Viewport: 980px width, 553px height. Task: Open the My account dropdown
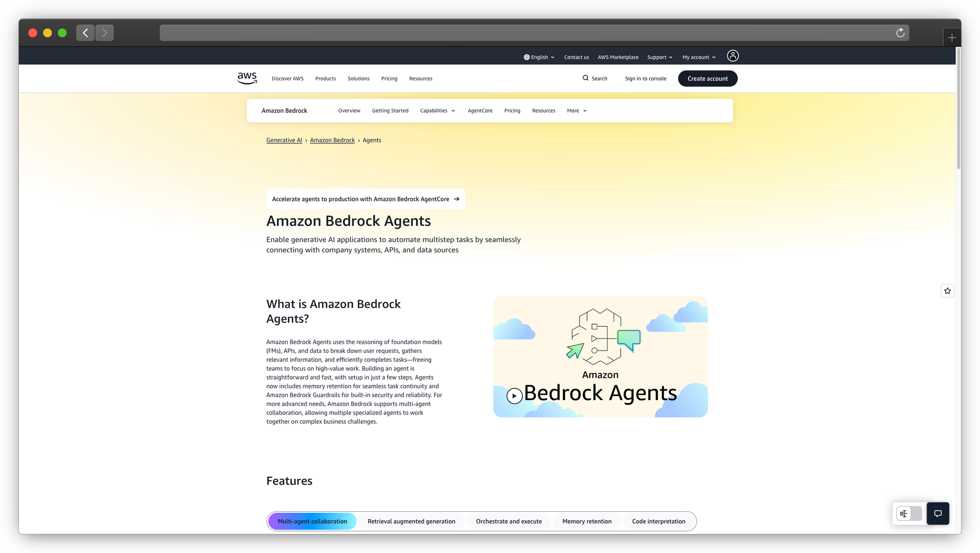pos(699,57)
